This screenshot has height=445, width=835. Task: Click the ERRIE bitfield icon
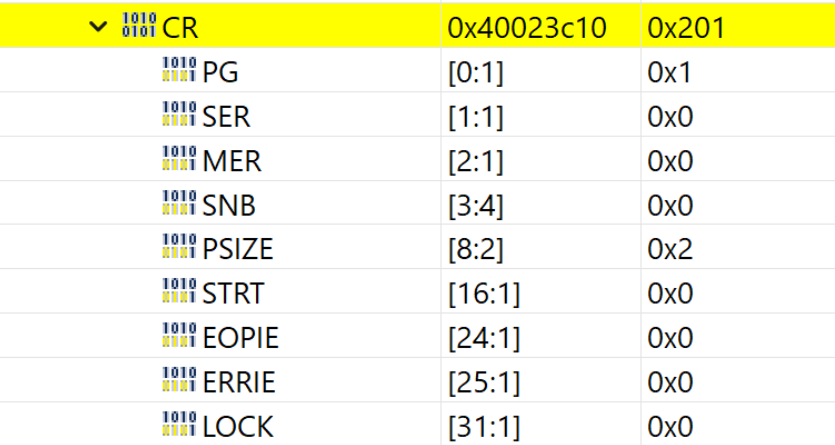pos(179,382)
